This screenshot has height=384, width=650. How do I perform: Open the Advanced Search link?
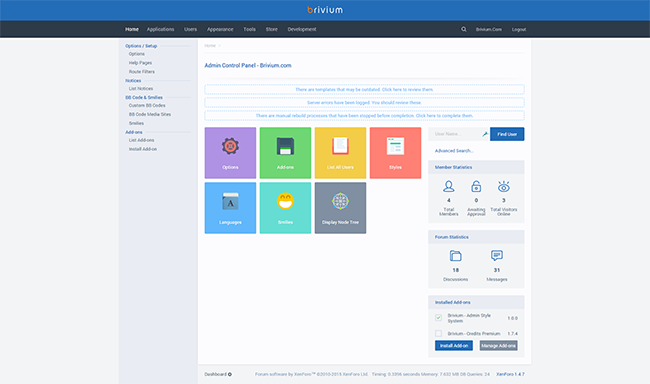pos(454,151)
